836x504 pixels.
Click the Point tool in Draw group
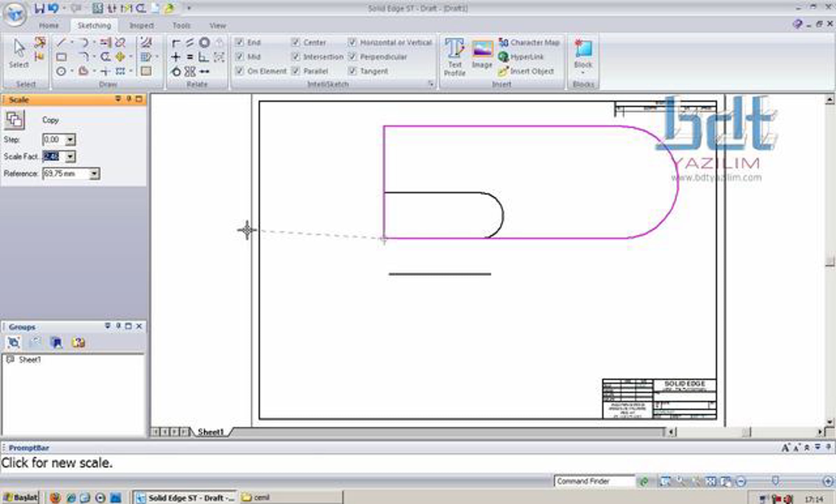click(105, 71)
